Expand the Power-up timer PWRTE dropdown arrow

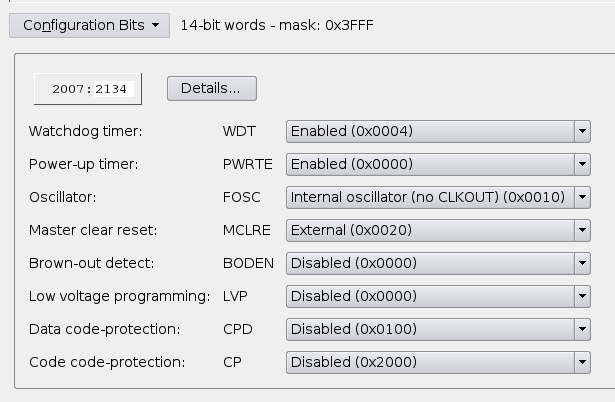pos(582,164)
